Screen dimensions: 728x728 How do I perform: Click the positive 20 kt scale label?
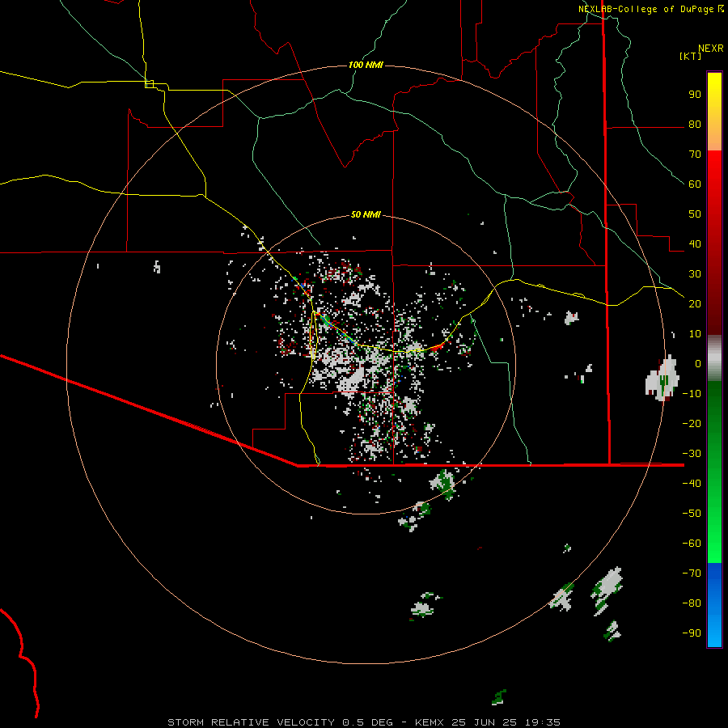click(695, 303)
